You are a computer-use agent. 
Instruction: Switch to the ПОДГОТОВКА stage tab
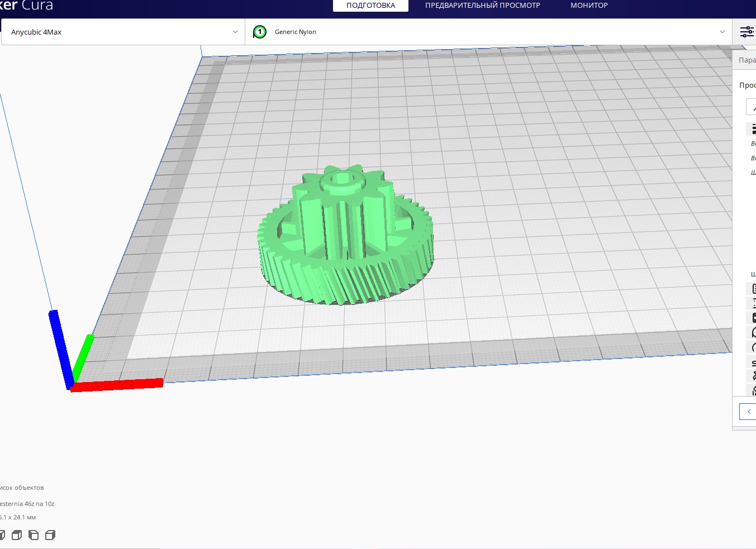tap(370, 6)
